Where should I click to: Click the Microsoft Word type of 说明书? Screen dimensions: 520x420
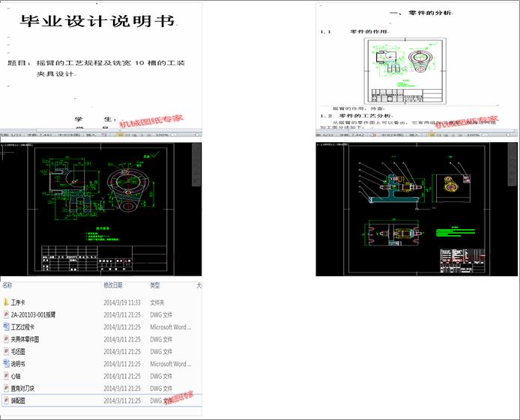click(170, 364)
